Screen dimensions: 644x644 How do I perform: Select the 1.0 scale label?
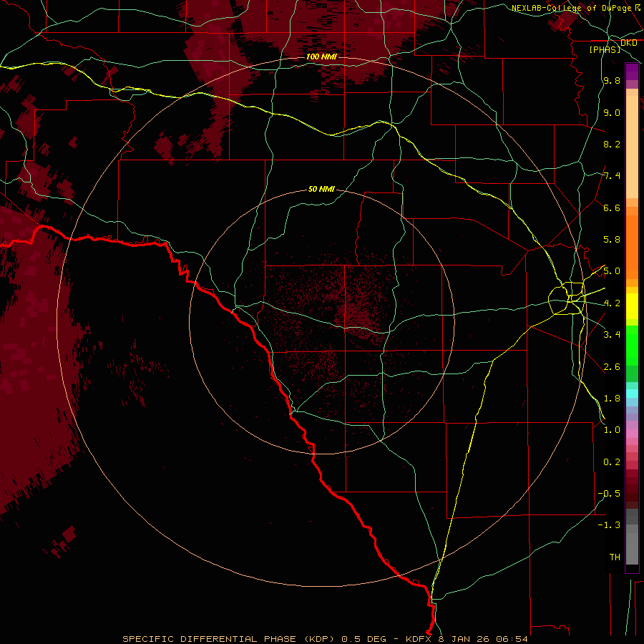point(612,430)
